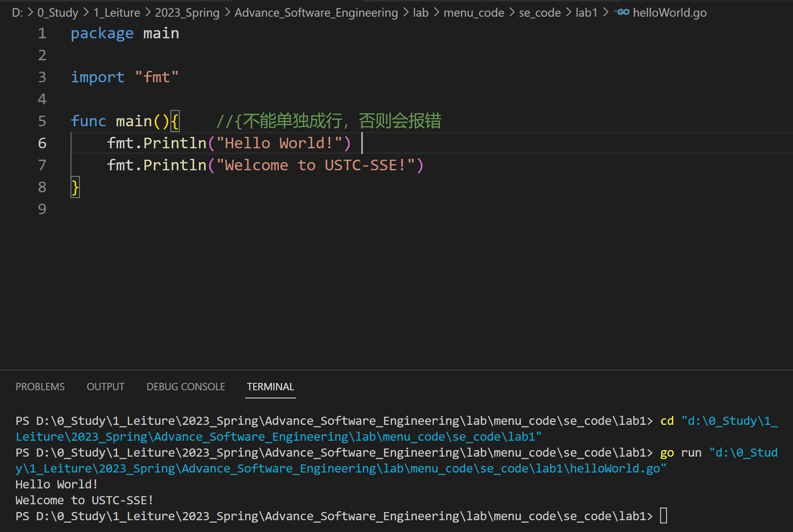Click line number 9 in gutter
The height and width of the screenshot is (532, 793).
pos(42,209)
